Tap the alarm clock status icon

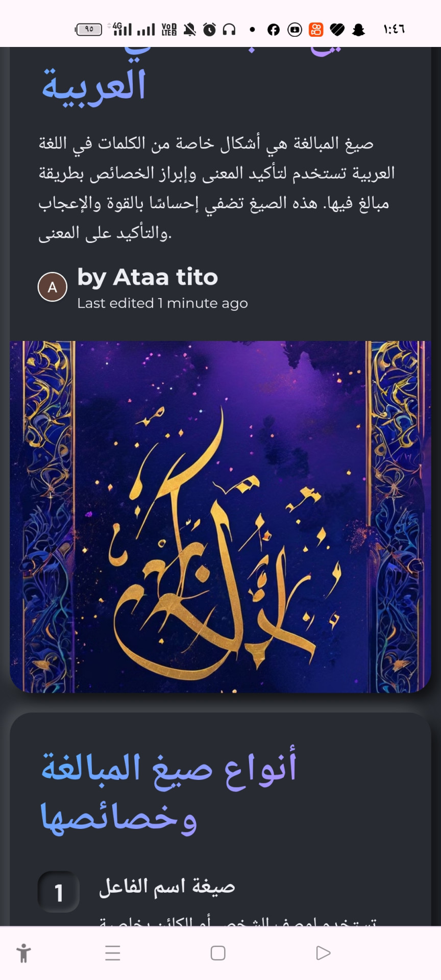[x=209, y=30]
